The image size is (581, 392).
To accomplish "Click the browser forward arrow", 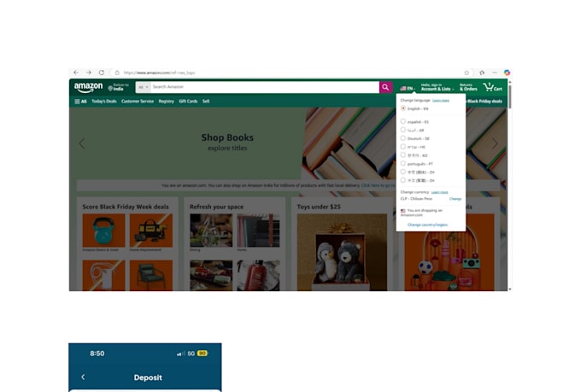I will [x=89, y=73].
